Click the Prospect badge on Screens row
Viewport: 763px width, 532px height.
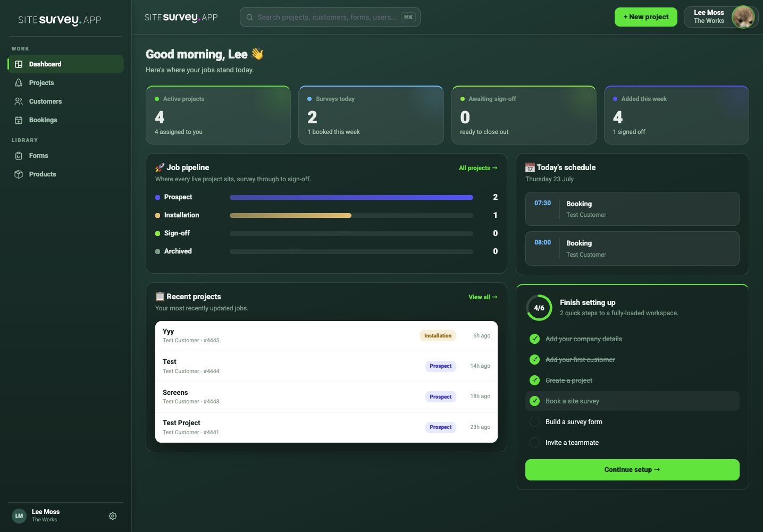[x=441, y=397]
